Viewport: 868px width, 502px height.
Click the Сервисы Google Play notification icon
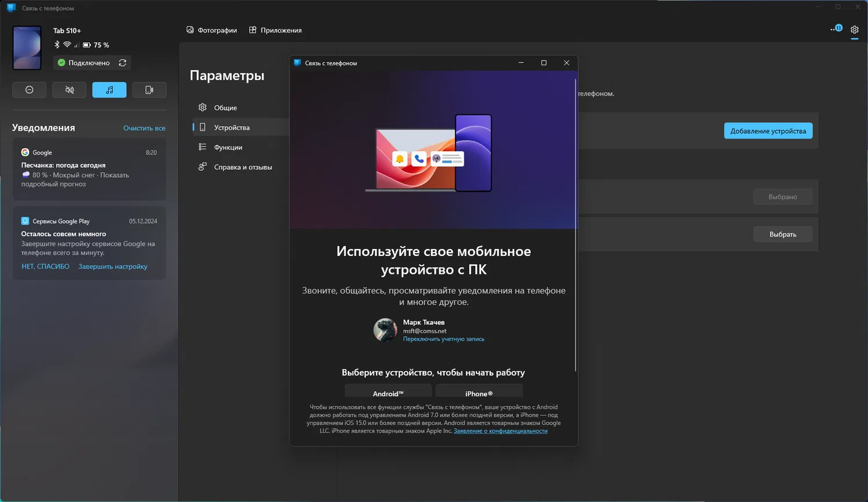(x=25, y=221)
